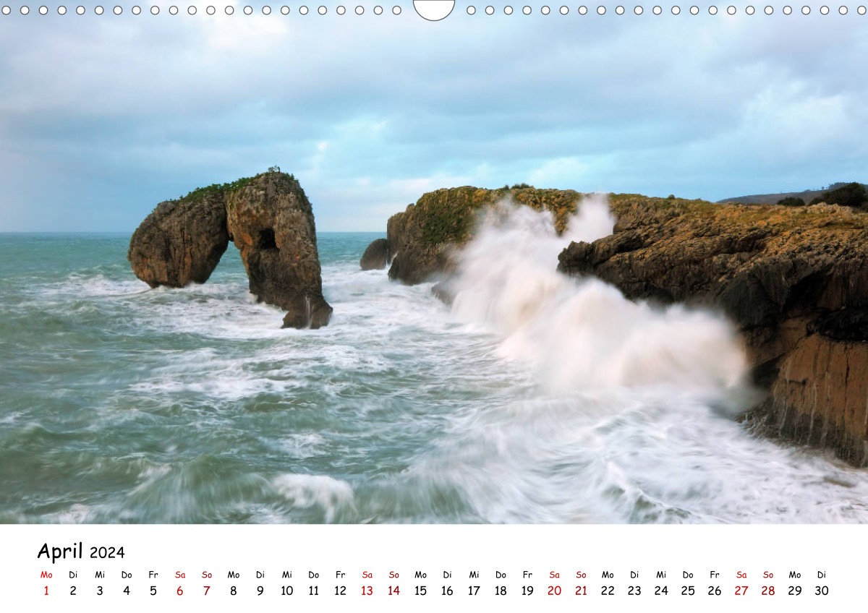Select date 2 in the calendar row
This screenshot has height=613, width=868.
pyautogui.click(x=73, y=591)
